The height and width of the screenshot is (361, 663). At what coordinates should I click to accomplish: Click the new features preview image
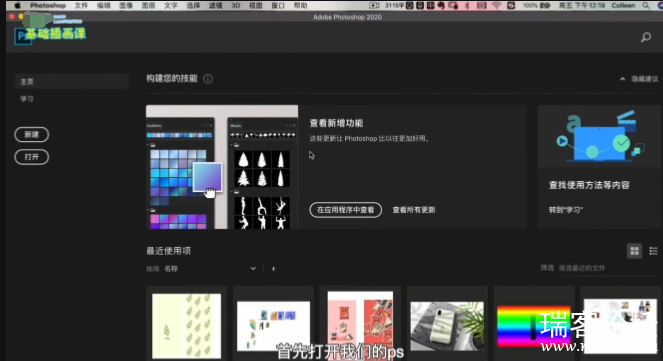pos(222,167)
